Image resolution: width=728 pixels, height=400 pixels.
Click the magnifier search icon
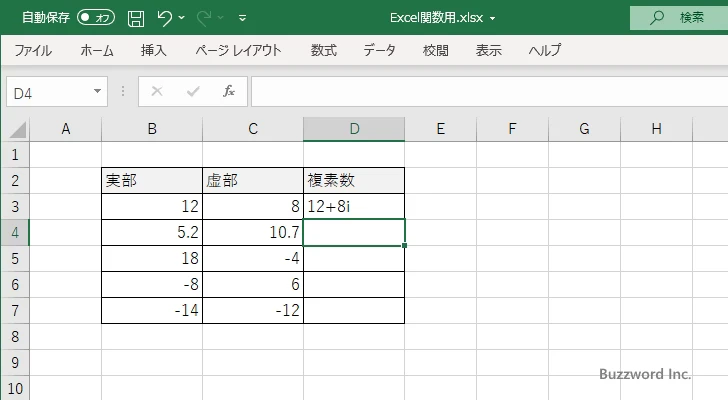click(x=656, y=18)
